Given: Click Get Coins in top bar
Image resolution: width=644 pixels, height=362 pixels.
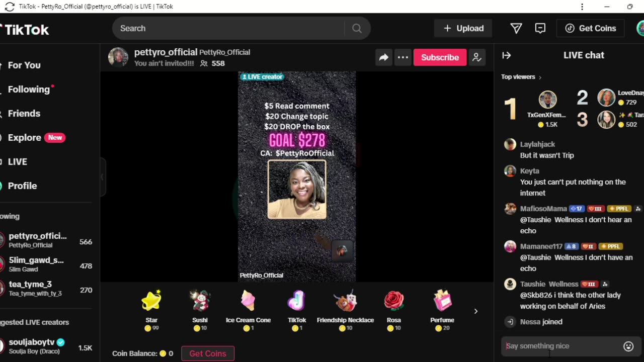Looking at the screenshot, I should click(x=590, y=28).
